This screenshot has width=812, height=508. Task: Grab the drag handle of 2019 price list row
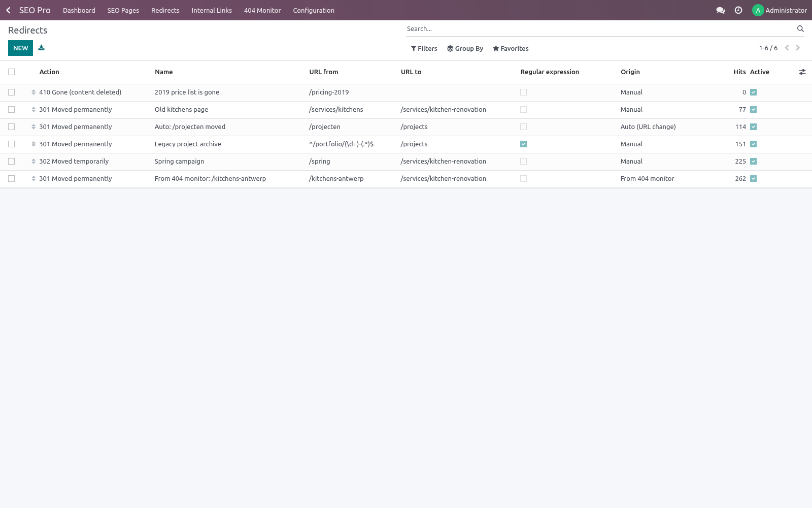[x=33, y=92]
